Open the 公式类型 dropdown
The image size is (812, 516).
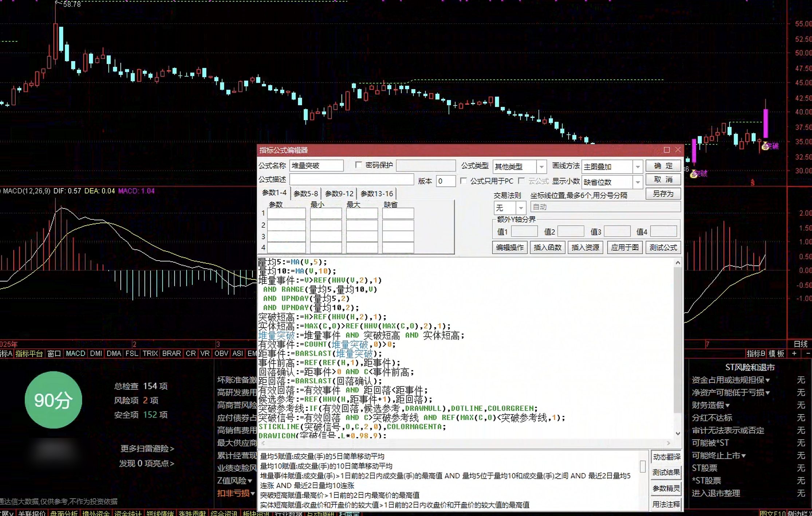541,167
